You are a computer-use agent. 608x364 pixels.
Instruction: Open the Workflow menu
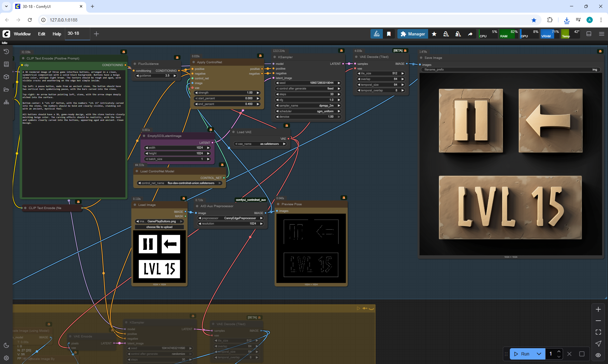pos(22,34)
